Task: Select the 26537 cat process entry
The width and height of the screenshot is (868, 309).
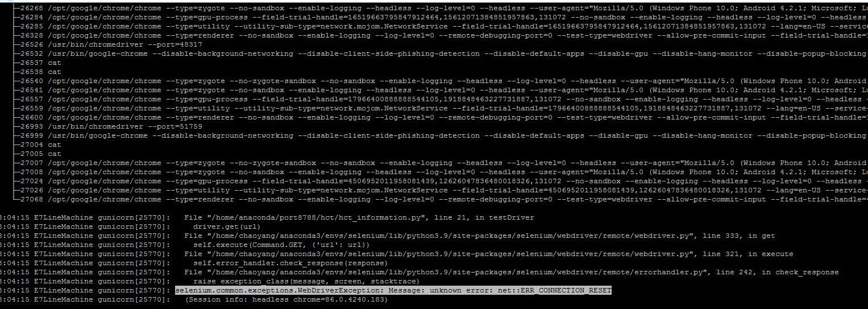Action: [x=39, y=62]
